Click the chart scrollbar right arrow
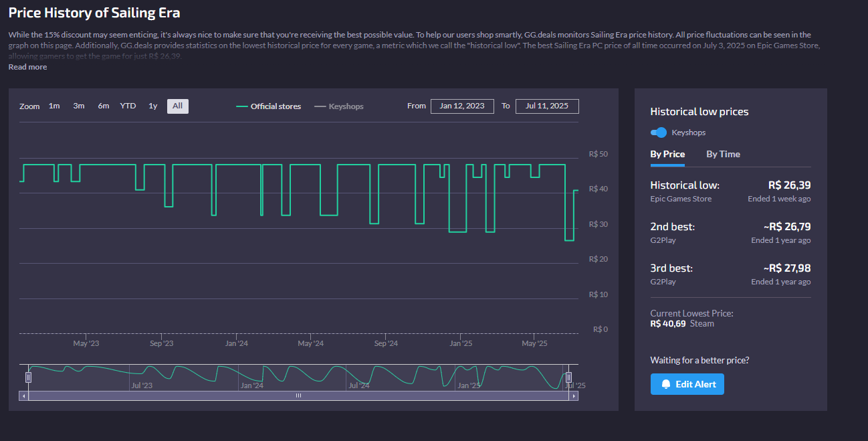The width and height of the screenshot is (868, 441). tap(573, 395)
